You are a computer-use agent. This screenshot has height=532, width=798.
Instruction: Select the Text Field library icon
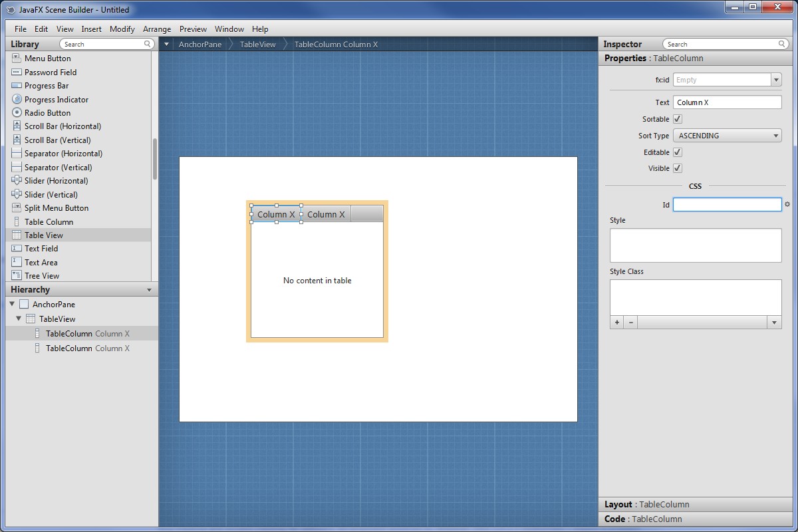tap(17, 248)
